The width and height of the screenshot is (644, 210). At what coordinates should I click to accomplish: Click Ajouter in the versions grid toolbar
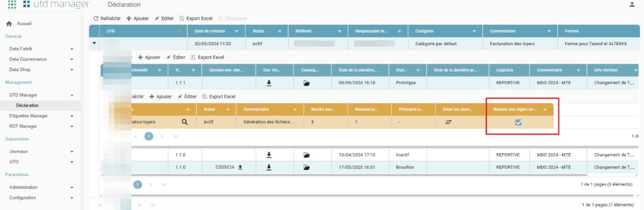click(149, 57)
